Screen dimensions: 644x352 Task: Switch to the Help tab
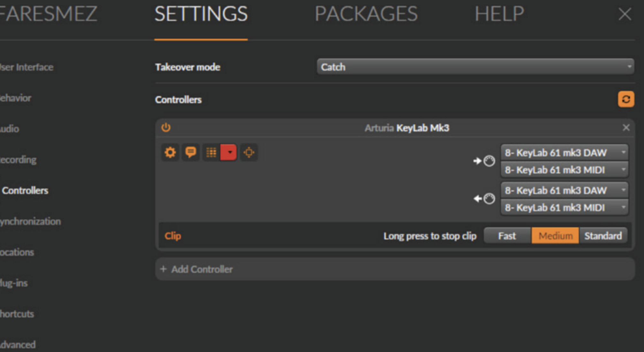click(499, 14)
